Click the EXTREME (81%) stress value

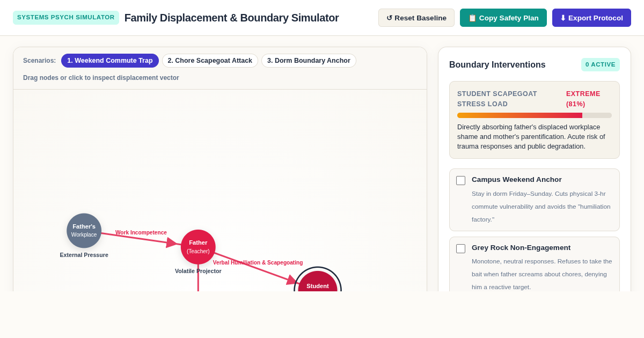(x=583, y=99)
